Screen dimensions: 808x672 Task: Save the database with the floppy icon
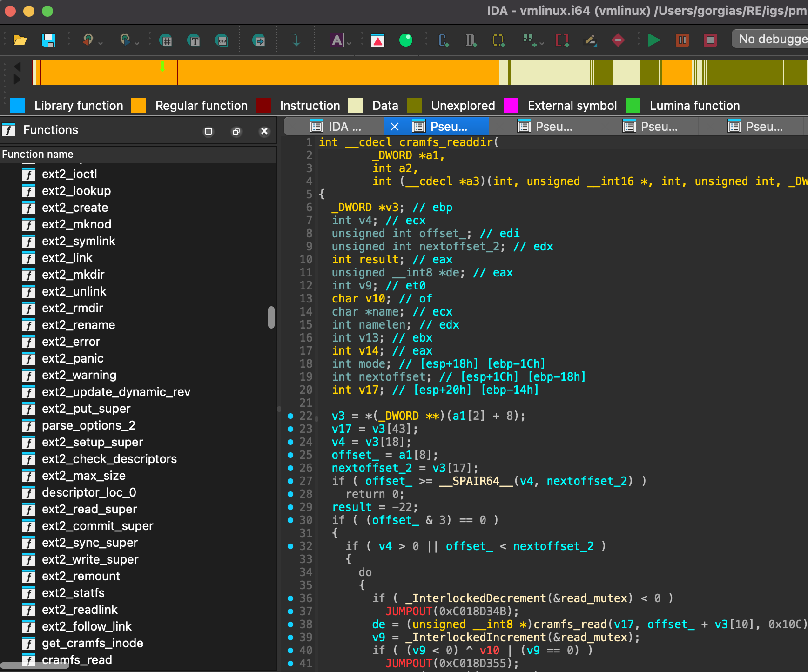click(48, 40)
